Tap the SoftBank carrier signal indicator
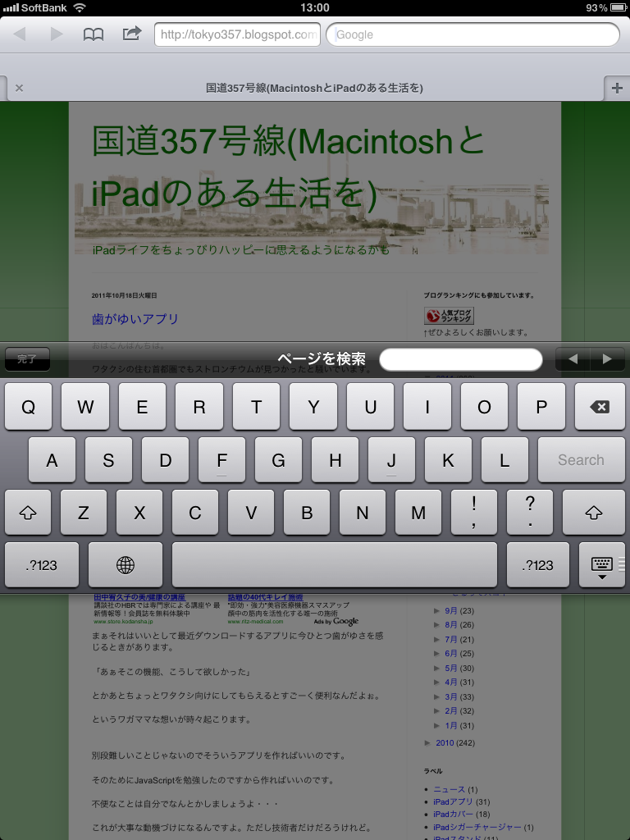The image size is (630, 840). click(35, 7)
